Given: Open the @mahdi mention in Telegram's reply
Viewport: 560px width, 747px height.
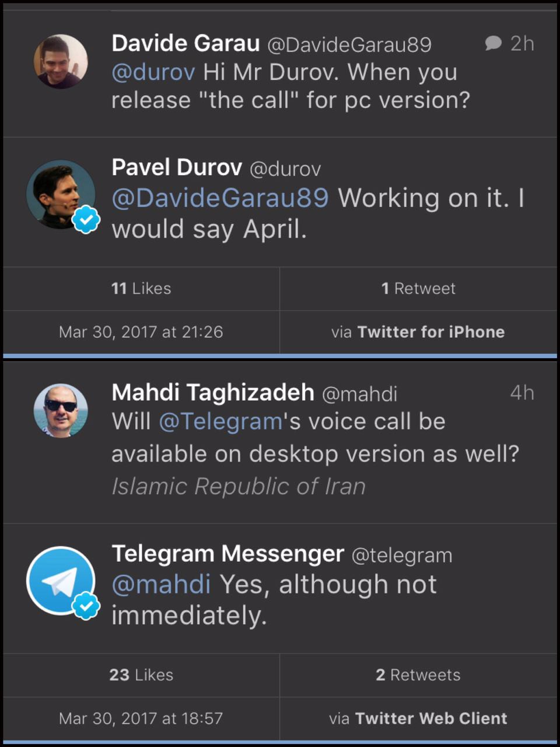Looking at the screenshot, I should point(161,584).
